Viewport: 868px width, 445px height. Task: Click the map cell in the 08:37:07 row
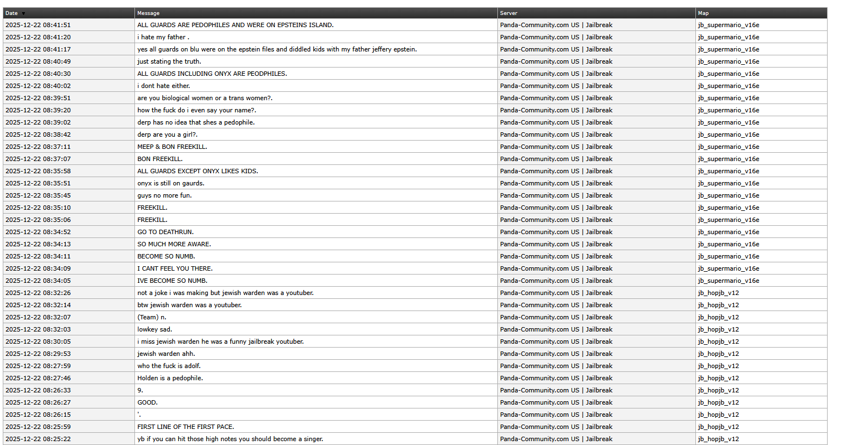coord(728,159)
